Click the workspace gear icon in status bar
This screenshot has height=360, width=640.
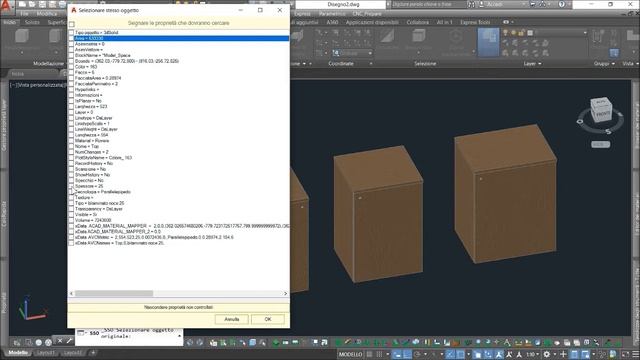tap(547, 354)
